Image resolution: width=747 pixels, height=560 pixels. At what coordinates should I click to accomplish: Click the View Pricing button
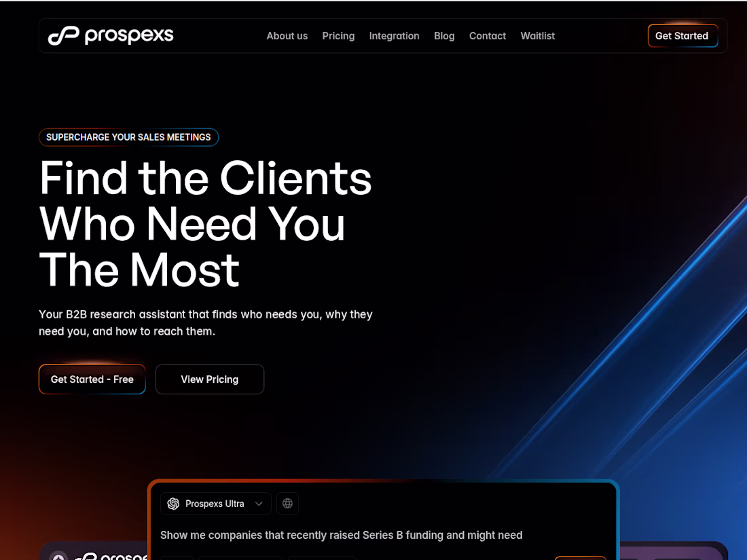tap(210, 379)
